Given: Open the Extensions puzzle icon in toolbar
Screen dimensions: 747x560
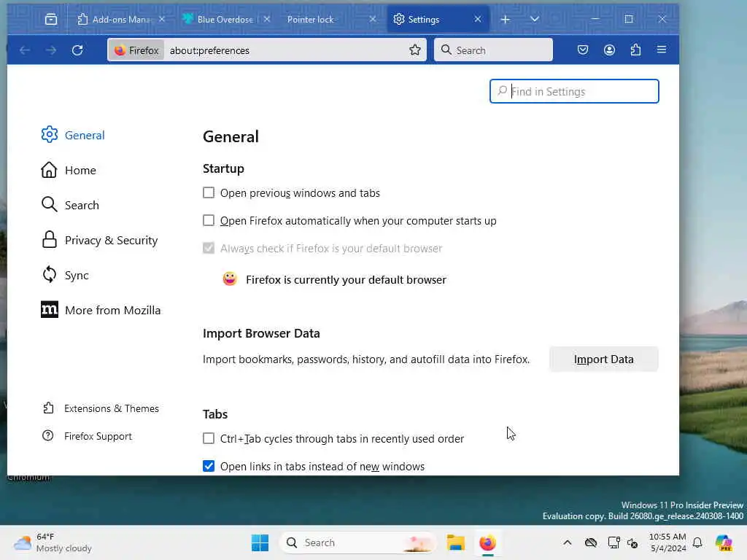Looking at the screenshot, I should pos(635,50).
